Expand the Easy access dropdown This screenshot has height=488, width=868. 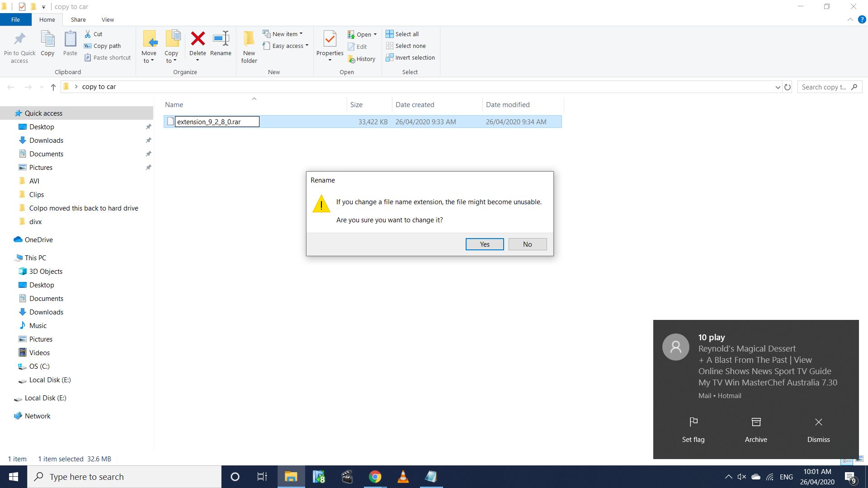pos(286,46)
